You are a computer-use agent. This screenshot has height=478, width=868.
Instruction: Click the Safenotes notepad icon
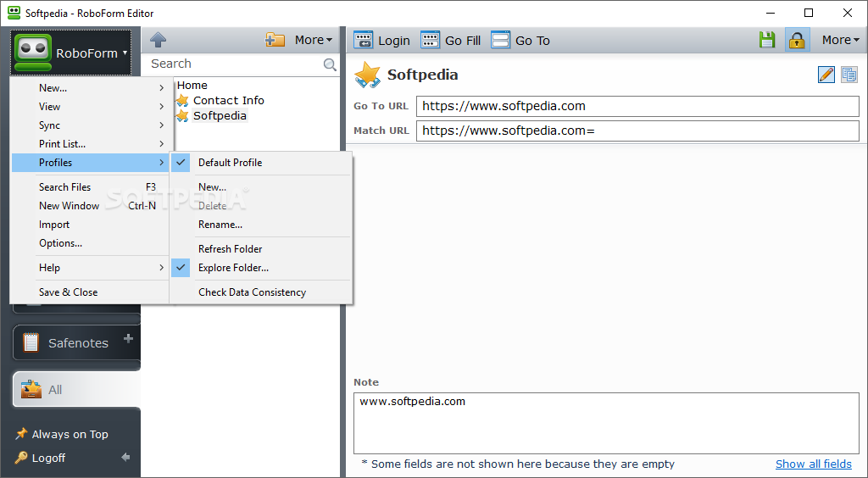click(x=31, y=343)
